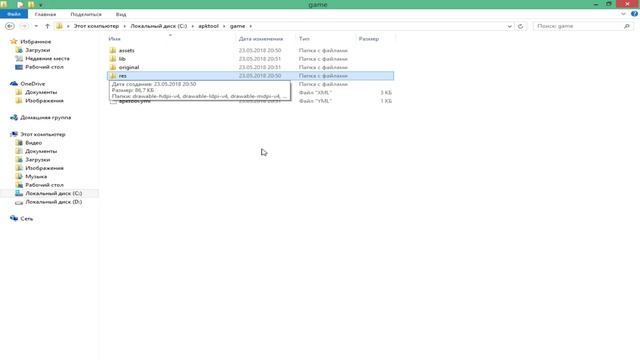Click the Домашняя группа icon
The width and height of the screenshot is (640, 360).
(14, 118)
